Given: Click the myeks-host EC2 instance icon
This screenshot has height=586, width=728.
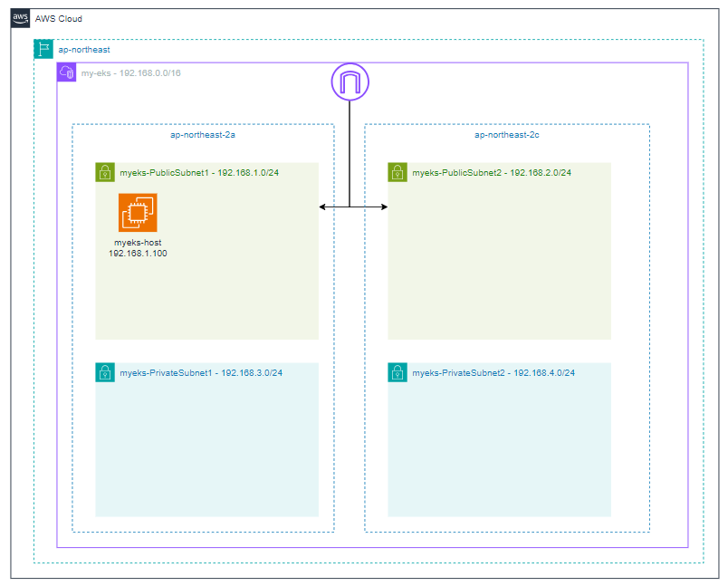Looking at the screenshot, I should [x=138, y=213].
